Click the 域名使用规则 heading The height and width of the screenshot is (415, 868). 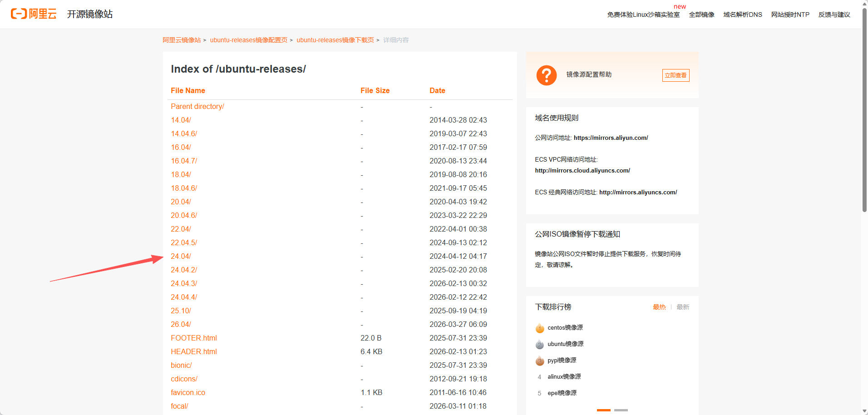(x=557, y=118)
